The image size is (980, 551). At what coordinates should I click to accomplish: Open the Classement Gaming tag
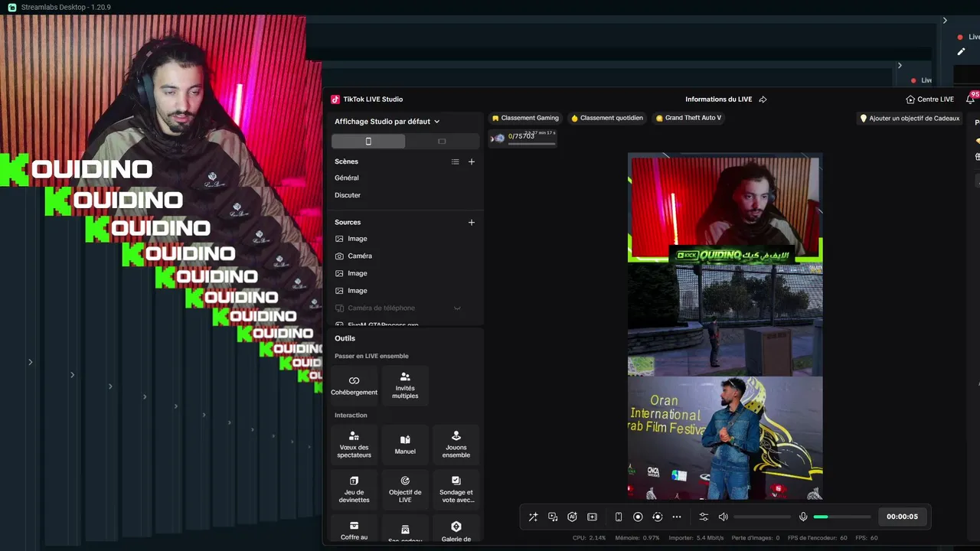(x=525, y=118)
